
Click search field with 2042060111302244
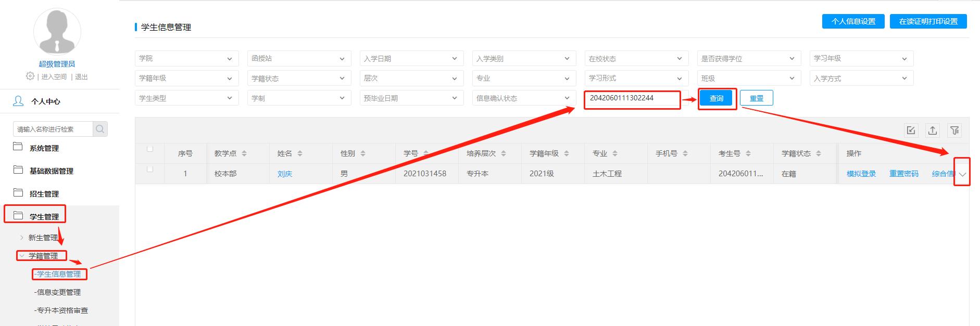[636, 98]
